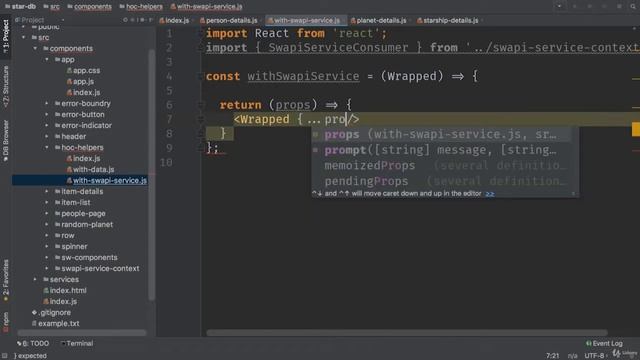640x360 pixels.
Task: Open the search everywhere magnifier icon
Action: 634,7
